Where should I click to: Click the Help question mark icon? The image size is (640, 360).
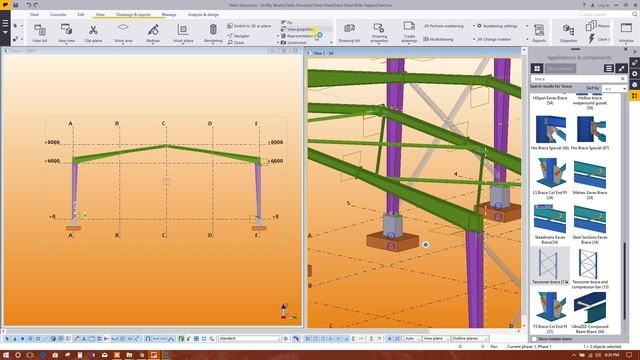584,5
